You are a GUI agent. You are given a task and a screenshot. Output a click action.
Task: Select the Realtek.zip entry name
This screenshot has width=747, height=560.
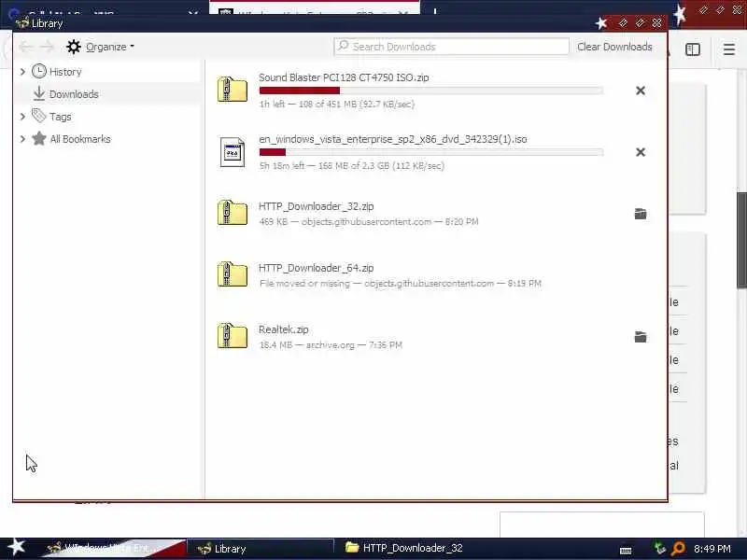[284, 329]
